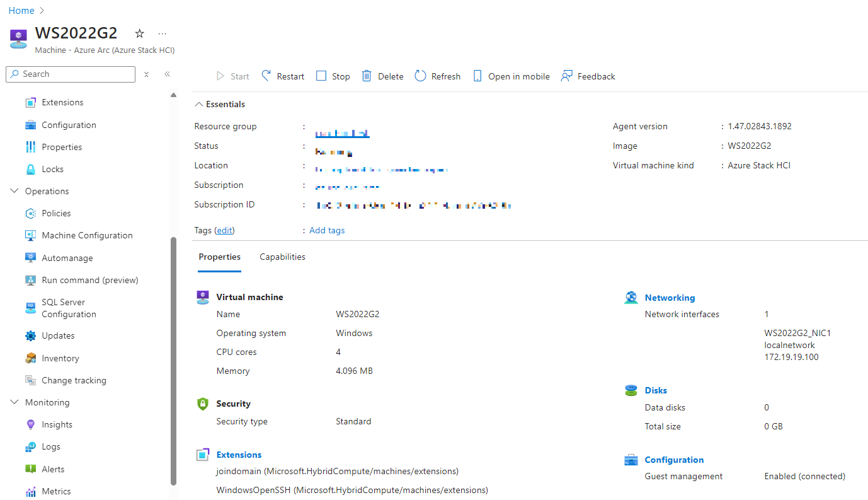This screenshot has width=868, height=500.
Task: Clear the sidebar search with X icon
Action: click(146, 74)
